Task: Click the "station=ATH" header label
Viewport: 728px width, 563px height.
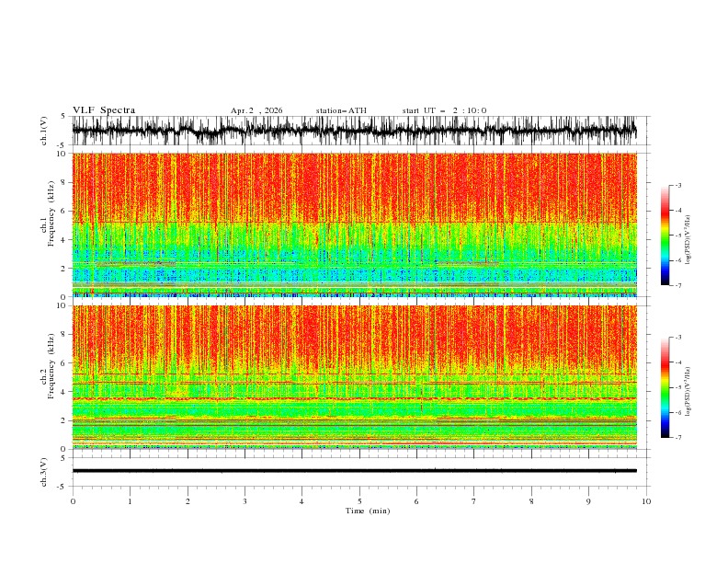Action: tap(341, 110)
